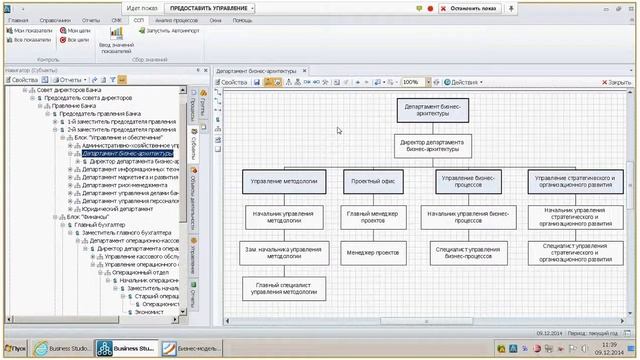640x360 pixels.
Task: Select Директор департамента бизнес-архитектуры diagram box
Action: (433, 146)
